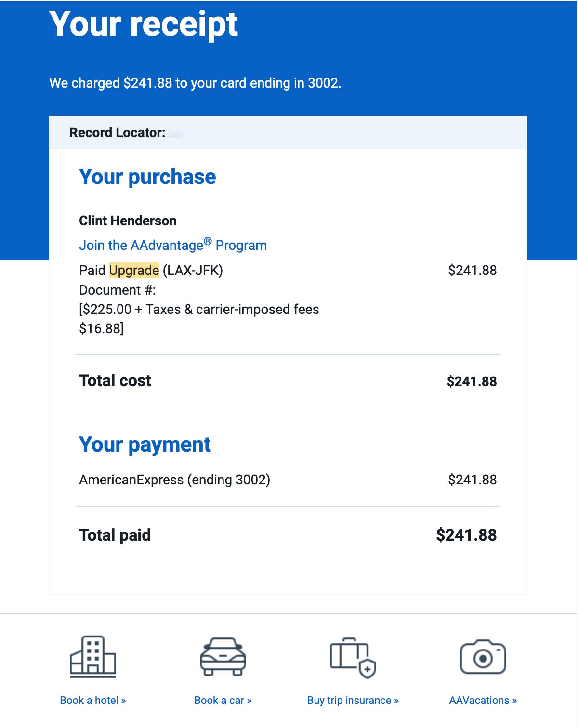Follow the Book a car link

pos(222,701)
